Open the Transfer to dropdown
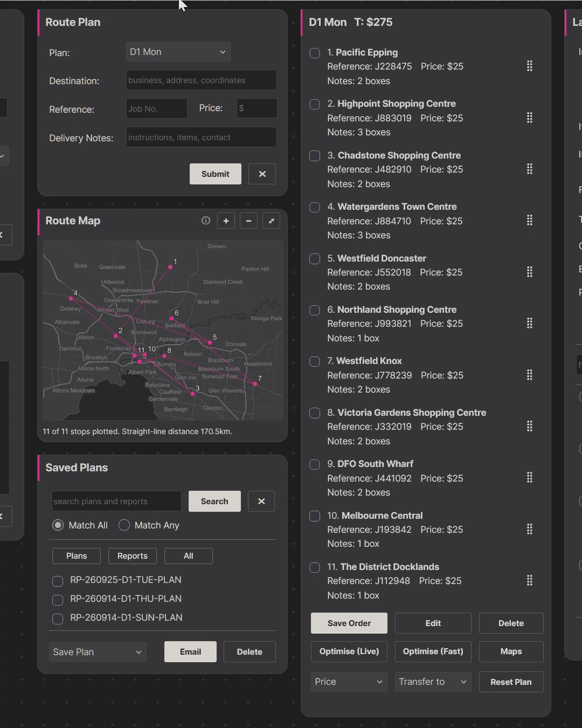The image size is (582, 728). (x=433, y=682)
